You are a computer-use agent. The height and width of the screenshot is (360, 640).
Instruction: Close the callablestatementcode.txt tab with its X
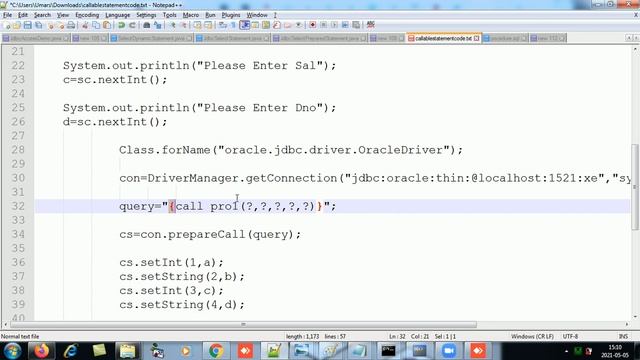pyautogui.click(x=476, y=38)
